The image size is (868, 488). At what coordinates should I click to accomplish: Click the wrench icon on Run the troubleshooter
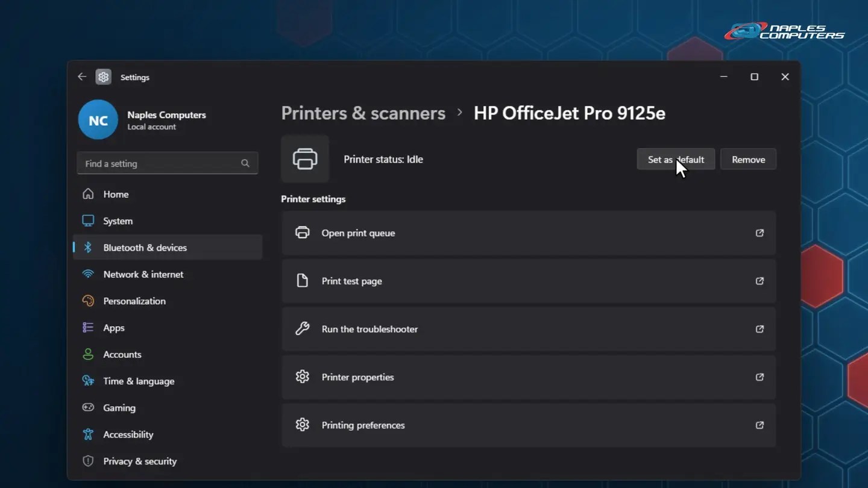tap(303, 329)
